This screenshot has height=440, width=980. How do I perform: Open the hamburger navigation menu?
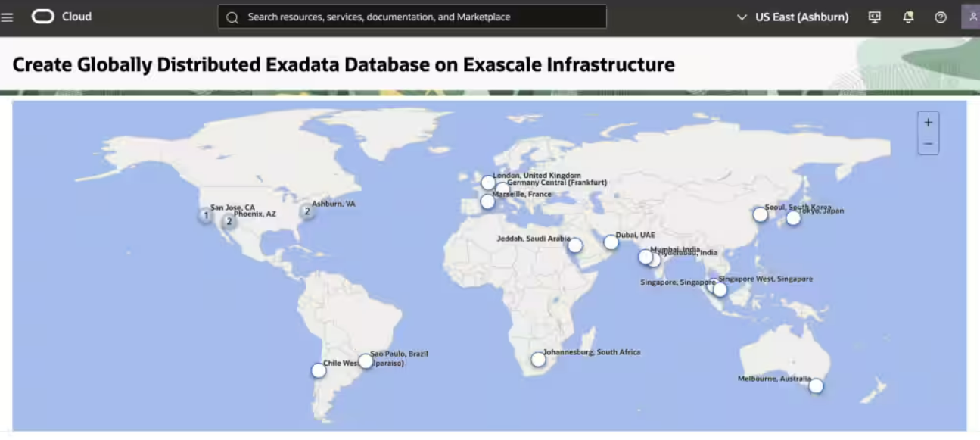click(8, 17)
